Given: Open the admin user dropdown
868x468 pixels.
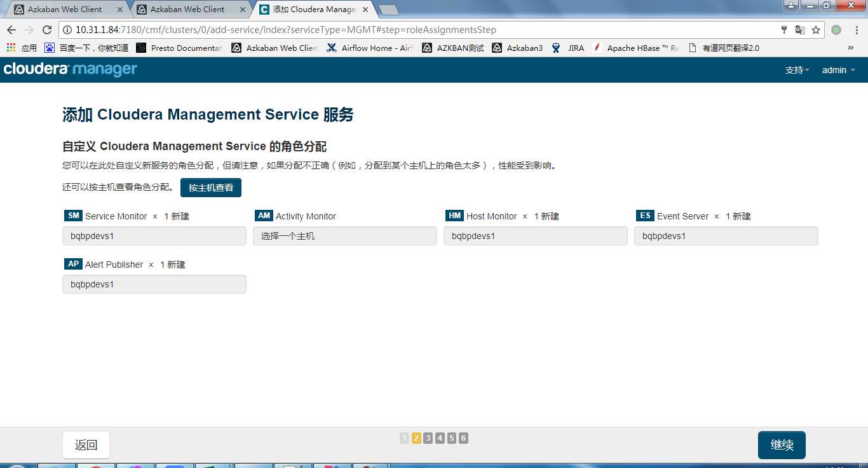Looking at the screenshot, I should (839, 70).
